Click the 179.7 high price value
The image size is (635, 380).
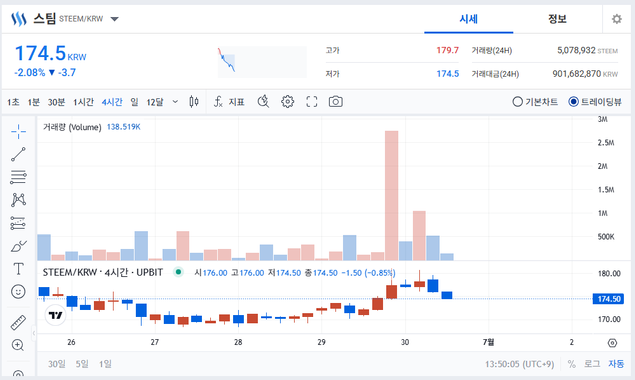point(447,50)
